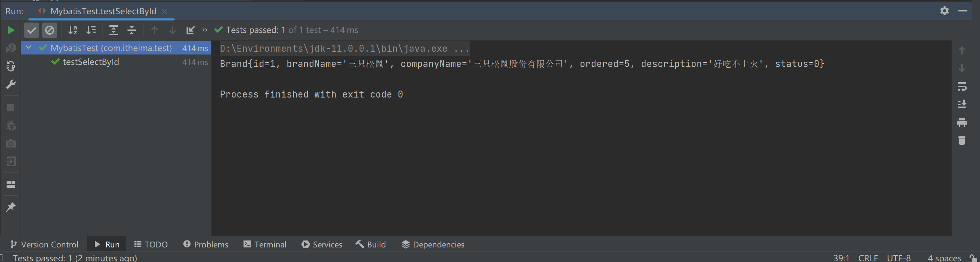Select MybatisTest (com.itheima.test) row
This screenshot has height=262, width=980.
point(116,48)
